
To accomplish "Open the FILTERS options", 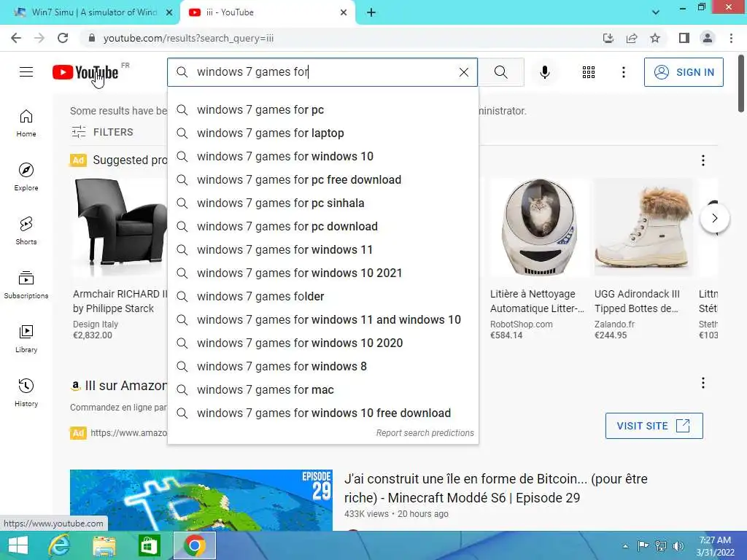I will [x=102, y=132].
